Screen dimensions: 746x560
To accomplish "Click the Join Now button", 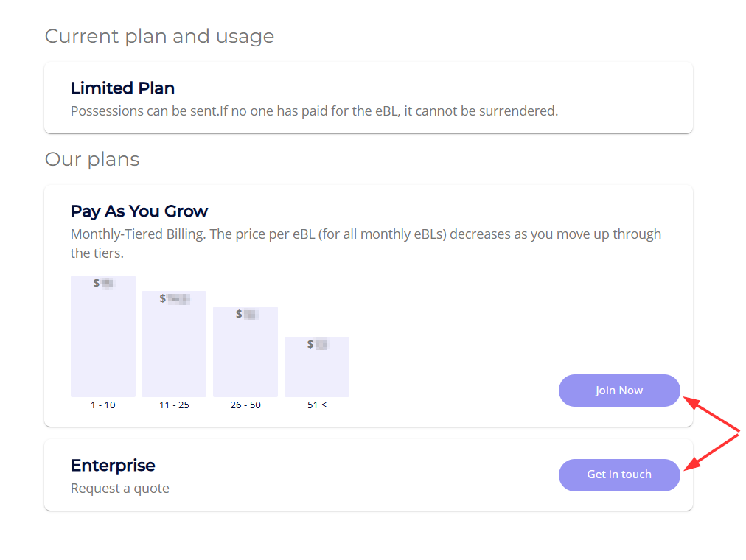I will point(619,391).
